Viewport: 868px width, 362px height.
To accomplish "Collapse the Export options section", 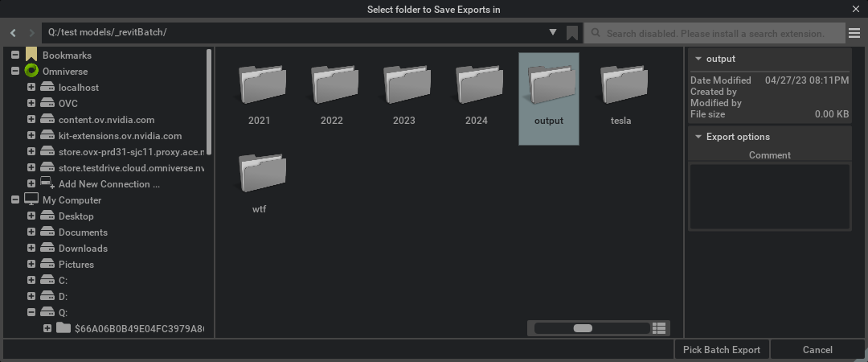I will (x=698, y=137).
